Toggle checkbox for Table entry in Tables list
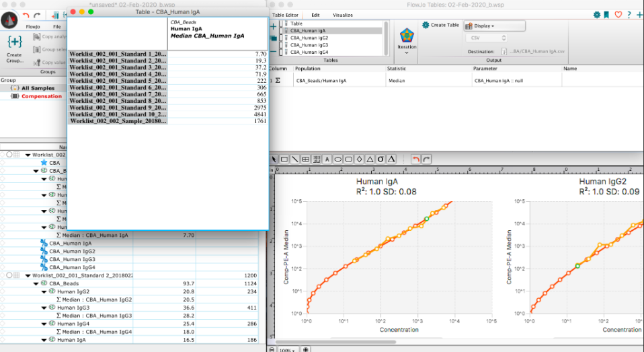This screenshot has height=352, width=644. click(x=282, y=24)
